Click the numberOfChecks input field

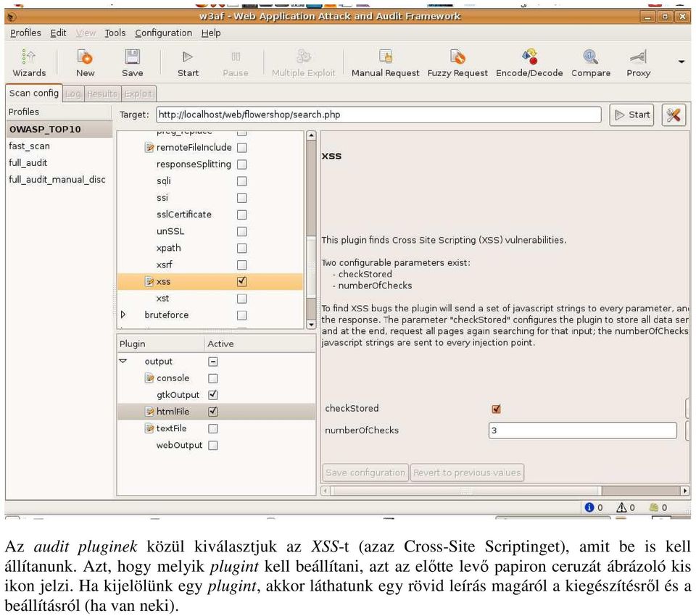pyautogui.click(x=582, y=430)
